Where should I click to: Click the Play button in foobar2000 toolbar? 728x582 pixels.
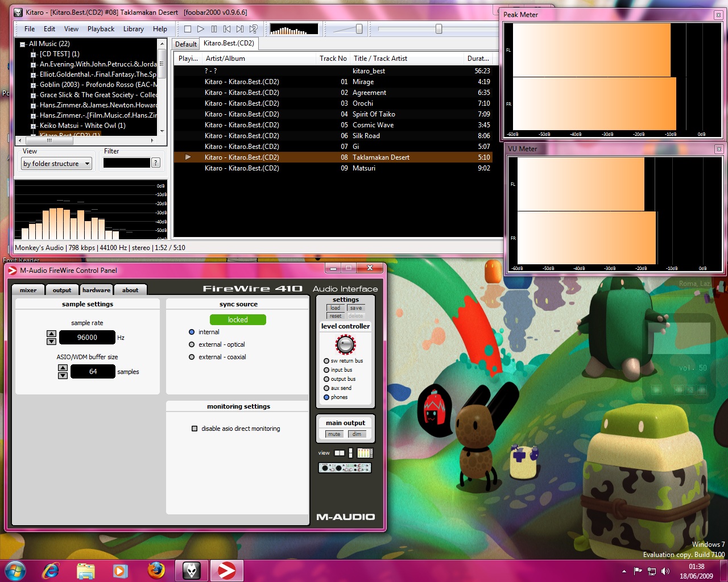[201, 29]
